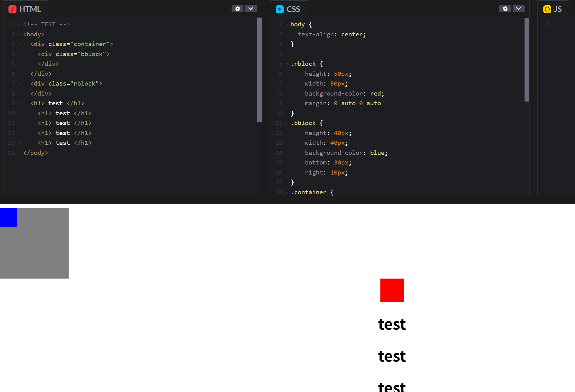
Task: Click the red square in preview
Action: click(x=392, y=290)
